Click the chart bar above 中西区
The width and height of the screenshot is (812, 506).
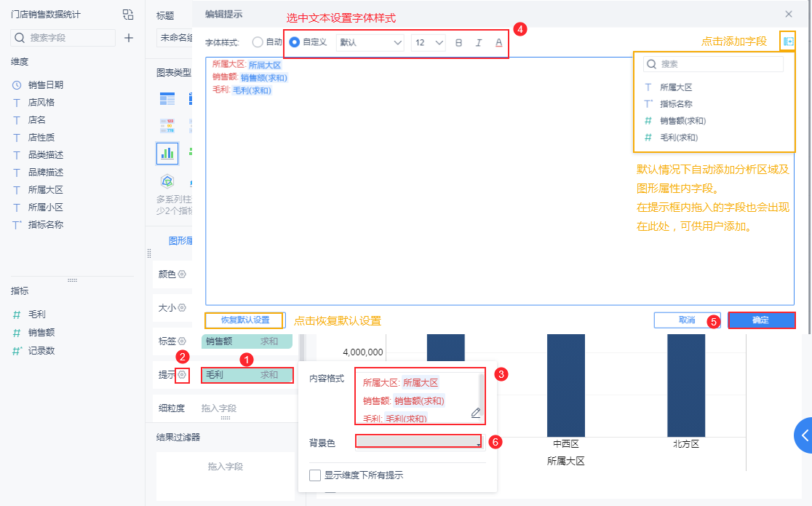pyautogui.click(x=565, y=385)
